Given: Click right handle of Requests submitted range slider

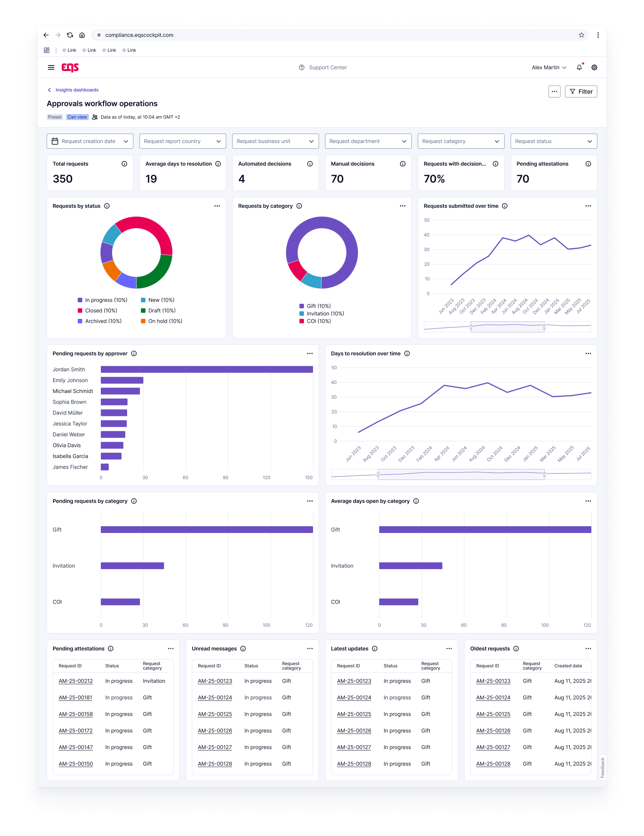Looking at the screenshot, I should (544, 327).
